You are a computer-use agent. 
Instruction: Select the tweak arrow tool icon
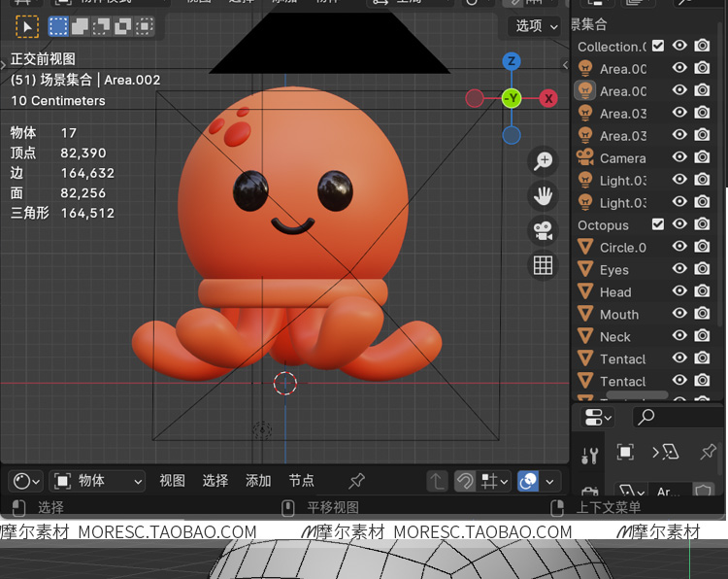[x=26, y=27]
